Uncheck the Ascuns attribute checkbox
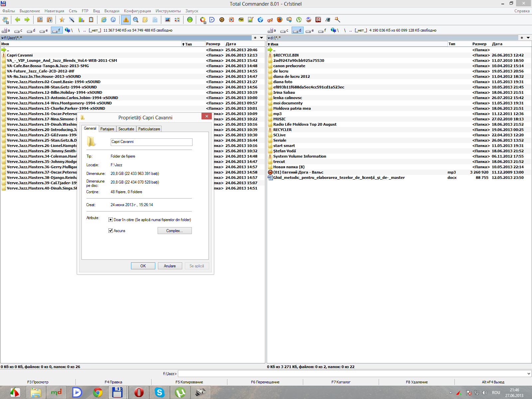The height and width of the screenshot is (399, 532). 110,231
